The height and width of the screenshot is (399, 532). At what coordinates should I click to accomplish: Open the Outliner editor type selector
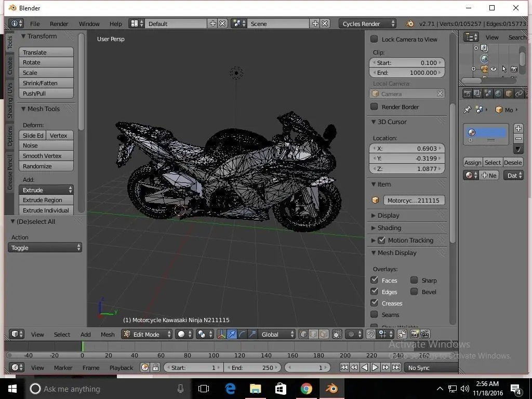click(x=472, y=37)
